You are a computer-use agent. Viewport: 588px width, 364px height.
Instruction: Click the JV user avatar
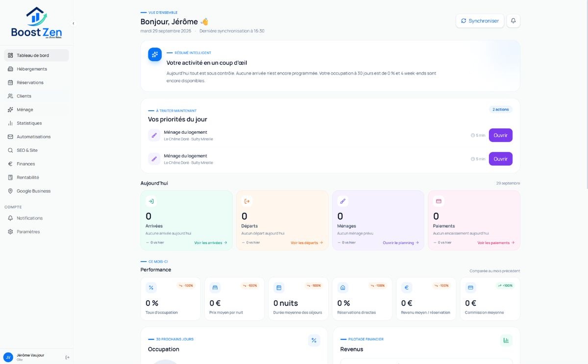pos(8,357)
